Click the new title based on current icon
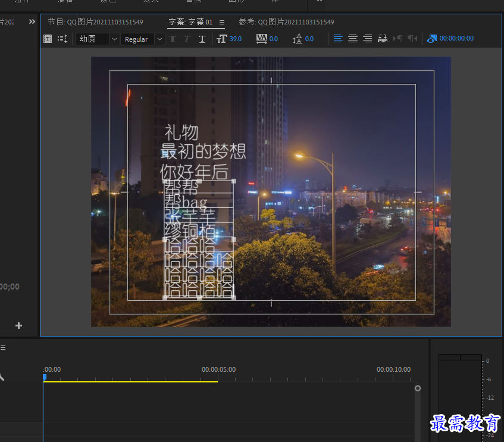 [x=48, y=39]
